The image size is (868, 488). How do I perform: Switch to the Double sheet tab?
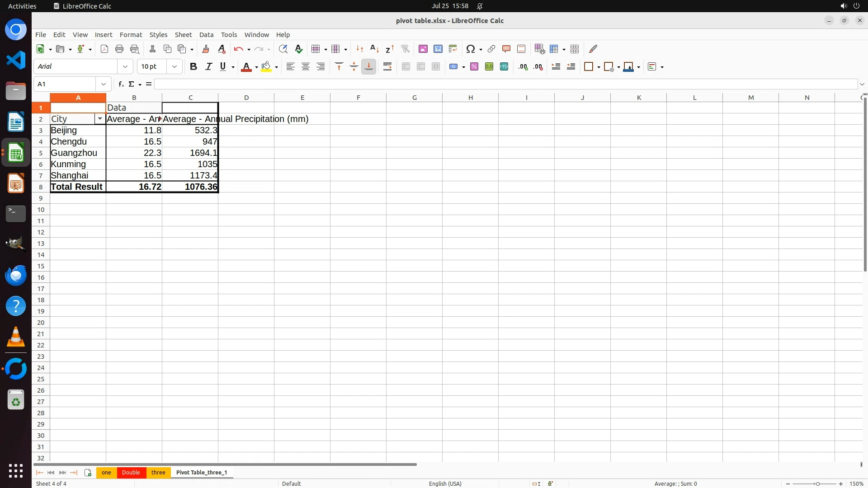(131, 472)
